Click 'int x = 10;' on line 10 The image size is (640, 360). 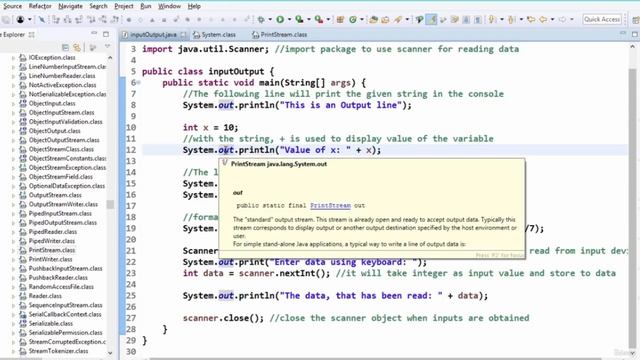[210, 127]
